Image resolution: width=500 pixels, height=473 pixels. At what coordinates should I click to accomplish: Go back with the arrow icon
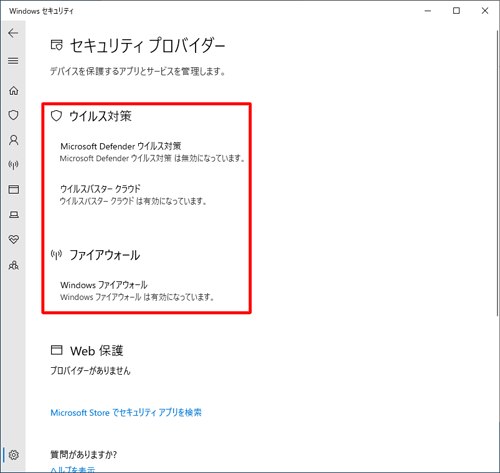(x=13, y=33)
